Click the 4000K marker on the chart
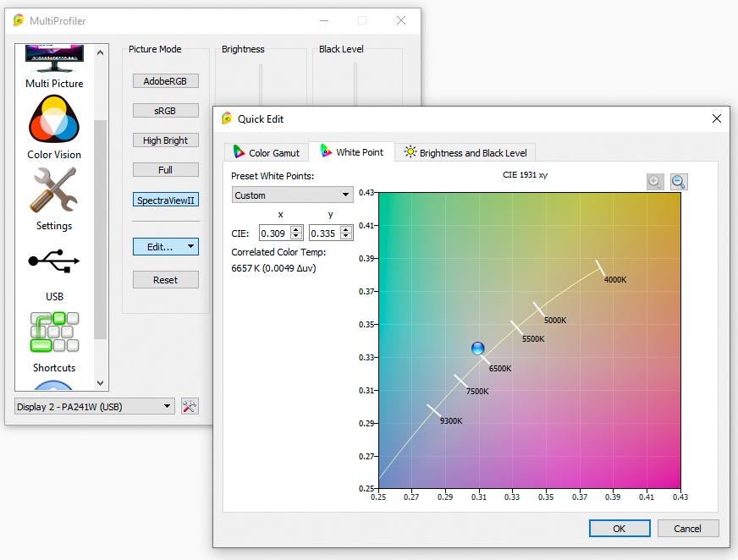This screenshot has width=738, height=560. [599, 266]
